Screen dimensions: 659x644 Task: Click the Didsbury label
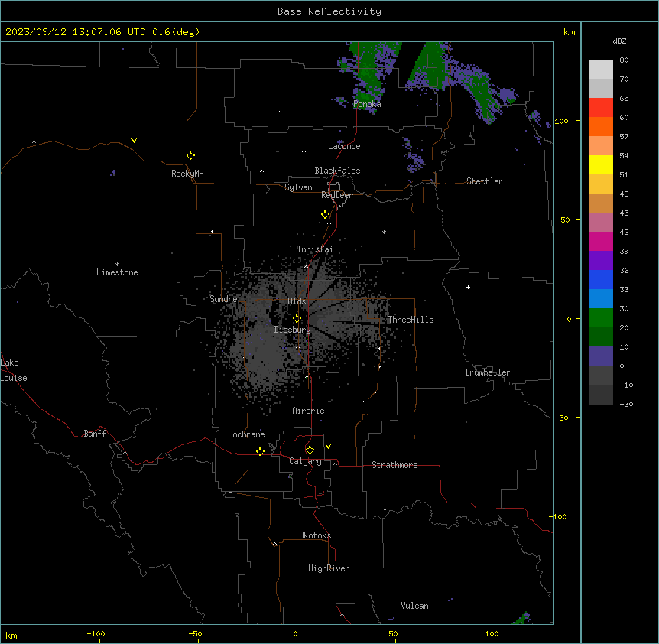click(x=293, y=330)
